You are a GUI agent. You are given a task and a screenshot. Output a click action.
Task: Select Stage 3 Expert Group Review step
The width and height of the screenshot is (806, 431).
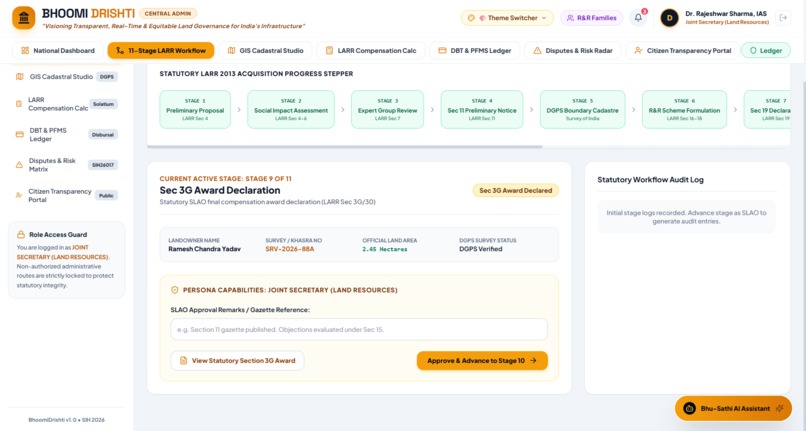[x=388, y=110]
